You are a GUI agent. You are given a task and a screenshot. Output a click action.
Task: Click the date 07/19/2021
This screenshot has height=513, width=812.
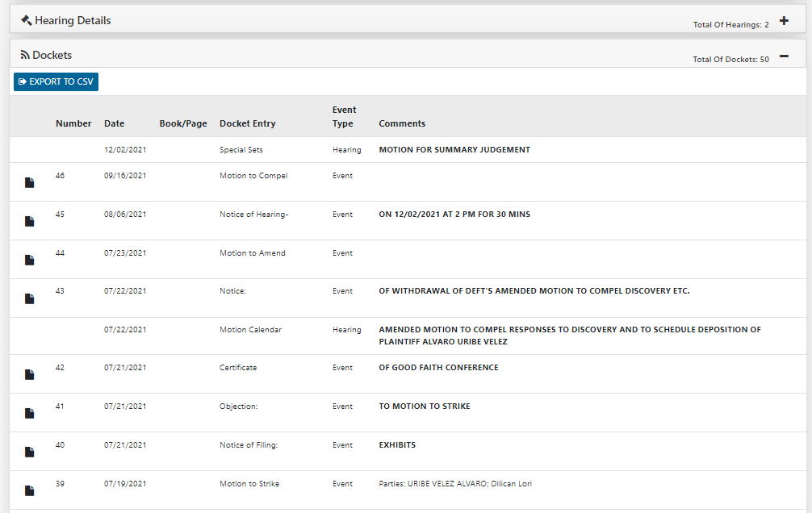[125, 483]
